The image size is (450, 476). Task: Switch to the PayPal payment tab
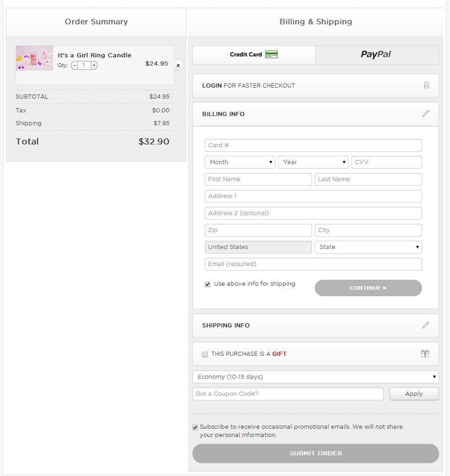[377, 55]
